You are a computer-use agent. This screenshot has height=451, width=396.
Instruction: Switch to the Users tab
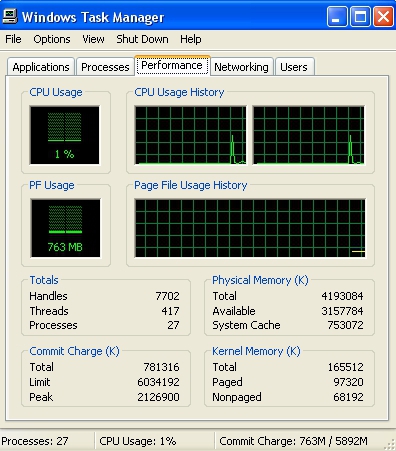pyautogui.click(x=294, y=67)
